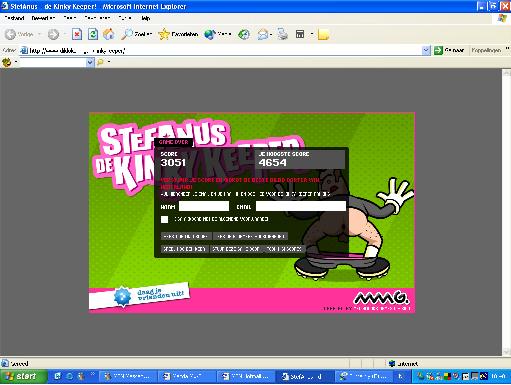
Task: Go to the Home page icon
Action: pyautogui.click(x=109, y=34)
